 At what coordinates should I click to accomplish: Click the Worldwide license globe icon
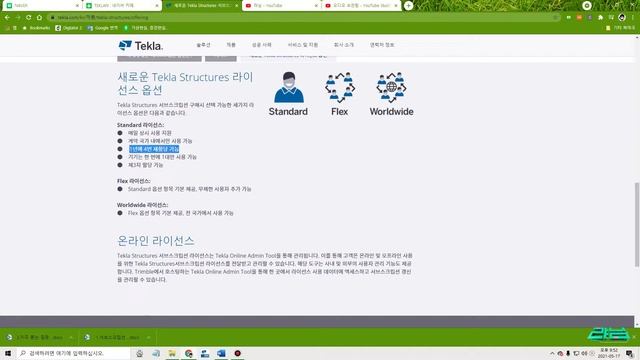391,87
